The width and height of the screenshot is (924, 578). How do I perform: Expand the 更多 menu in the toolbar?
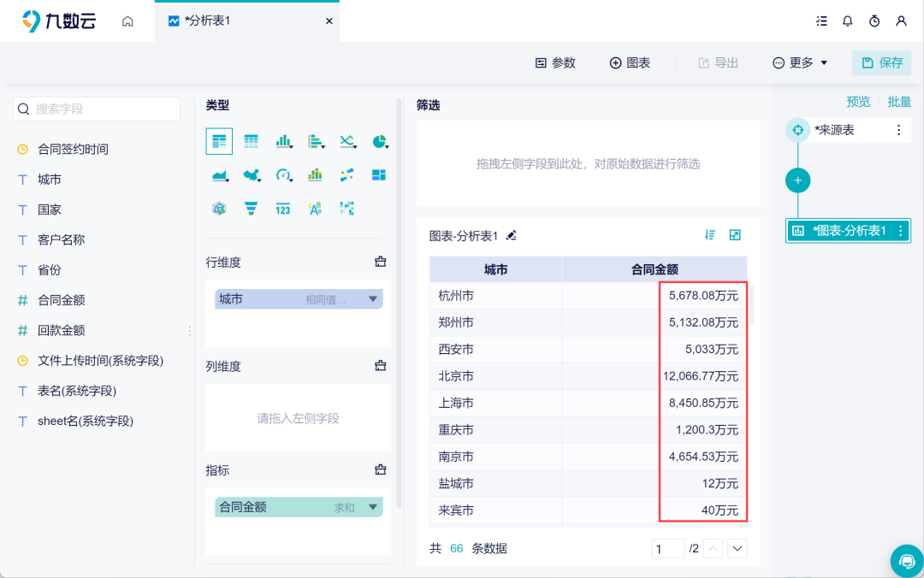[798, 62]
